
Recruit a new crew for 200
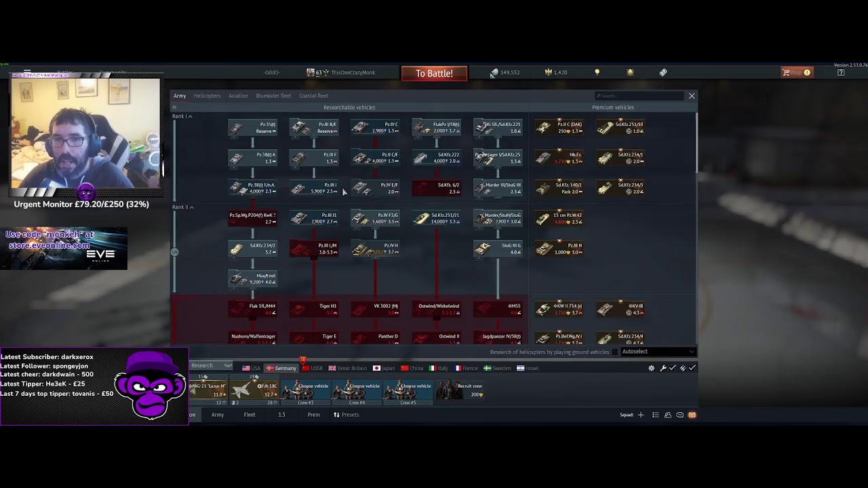[x=460, y=390]
